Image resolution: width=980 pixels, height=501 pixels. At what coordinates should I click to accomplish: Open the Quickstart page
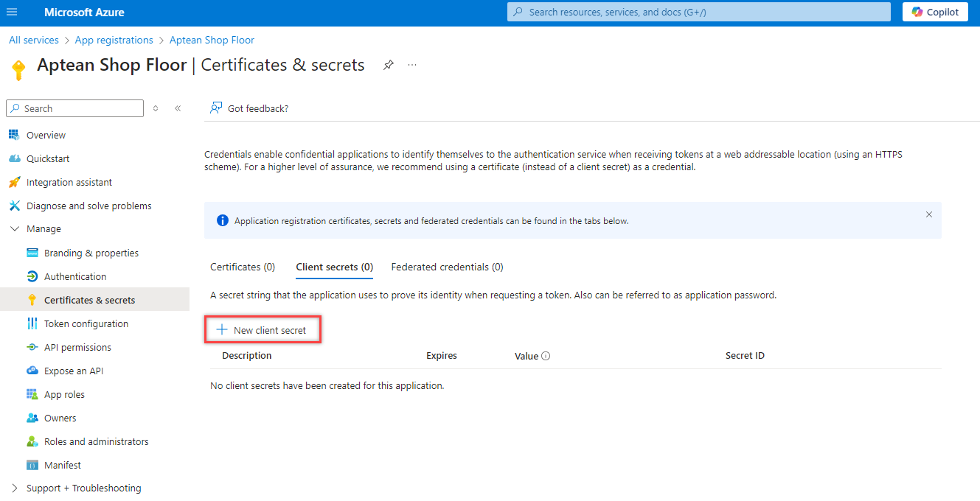pyautogui.click(x=48, y=158)
